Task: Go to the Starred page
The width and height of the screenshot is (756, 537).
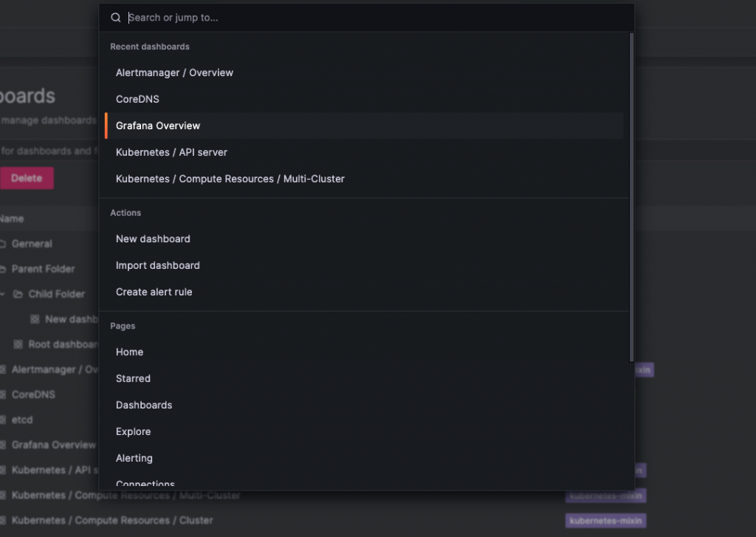Action: (133, 378)
